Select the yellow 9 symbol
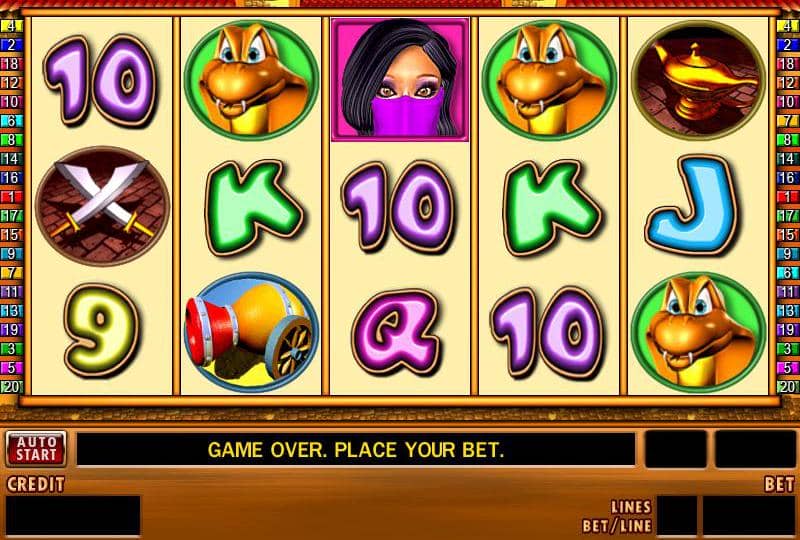The image size is (800, 540). click(x=101, y=329)
